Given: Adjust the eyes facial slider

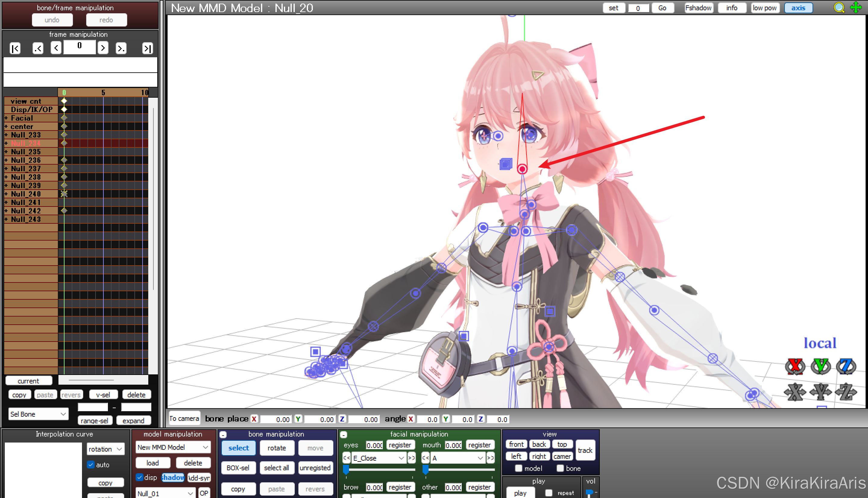Looking at the screenshot, I should [346, 469].
